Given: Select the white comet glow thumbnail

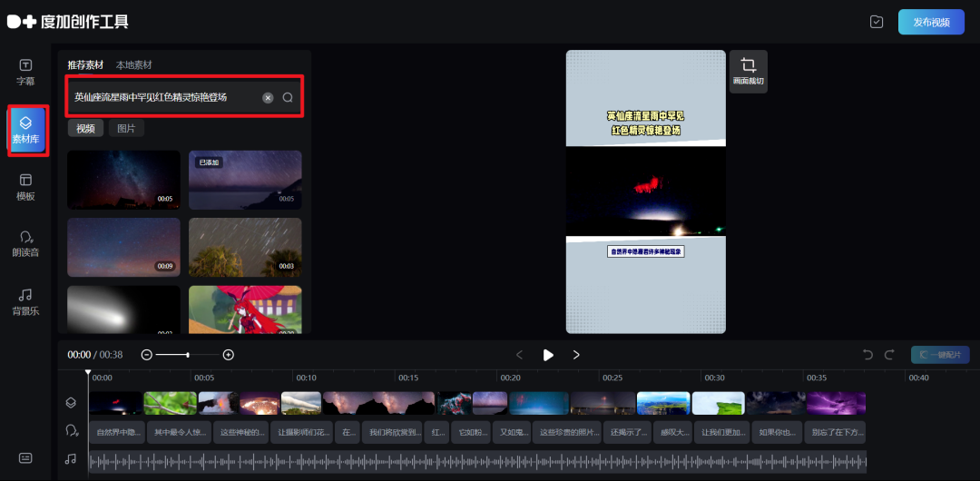Looking at the screenshot, I should coord(123,309).
